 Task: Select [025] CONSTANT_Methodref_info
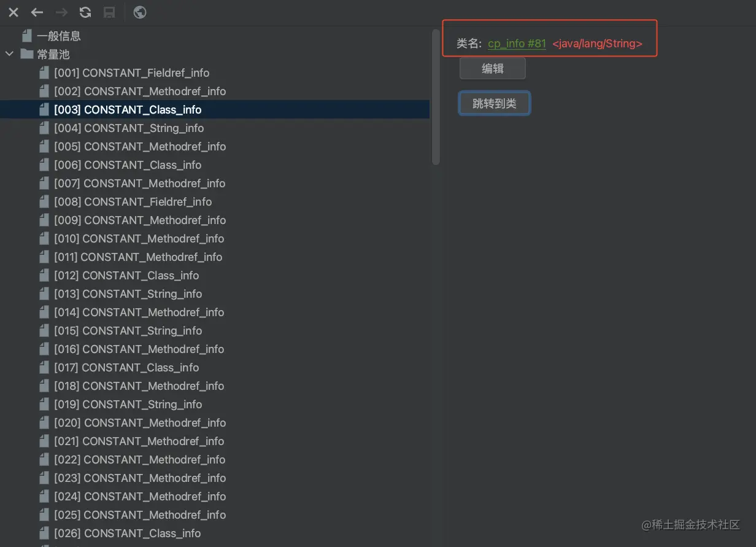(x=215, y=514)
